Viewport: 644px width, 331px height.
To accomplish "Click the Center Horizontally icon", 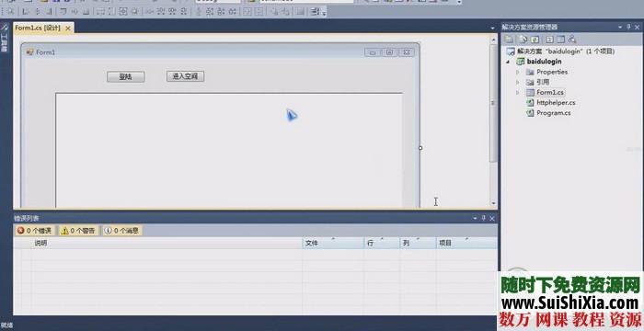I will (x=247, y=12).
